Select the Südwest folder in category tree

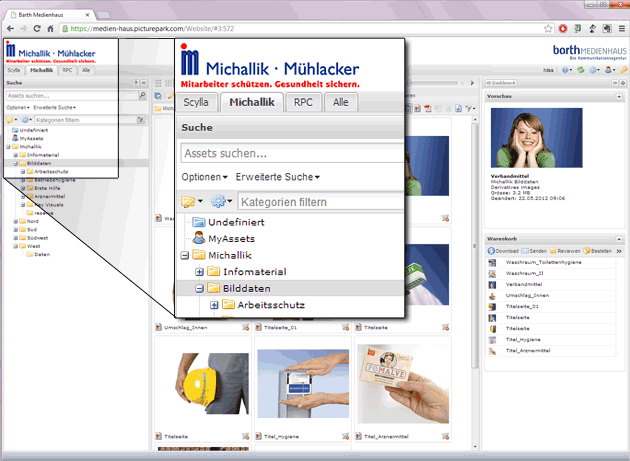click(34, 238)
